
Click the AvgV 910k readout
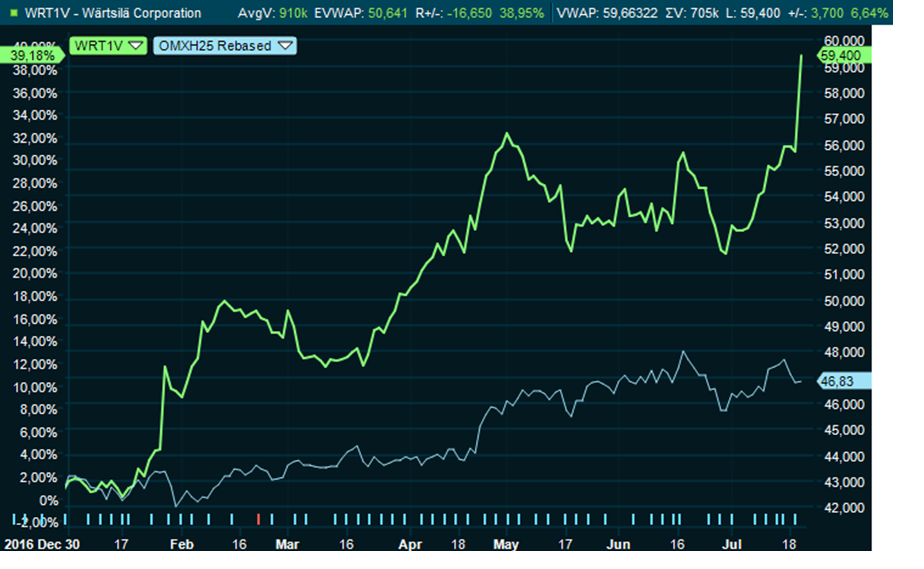point(272,13)
